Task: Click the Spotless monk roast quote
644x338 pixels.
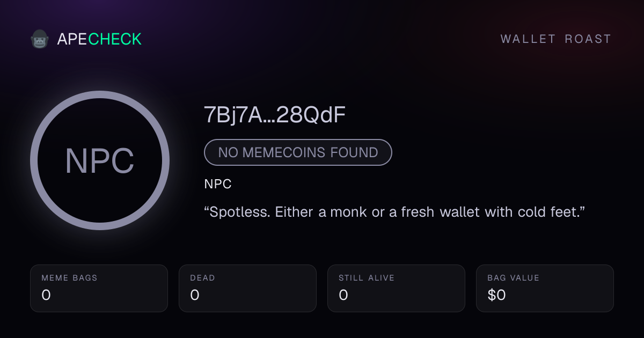Action: pos(394,212)
